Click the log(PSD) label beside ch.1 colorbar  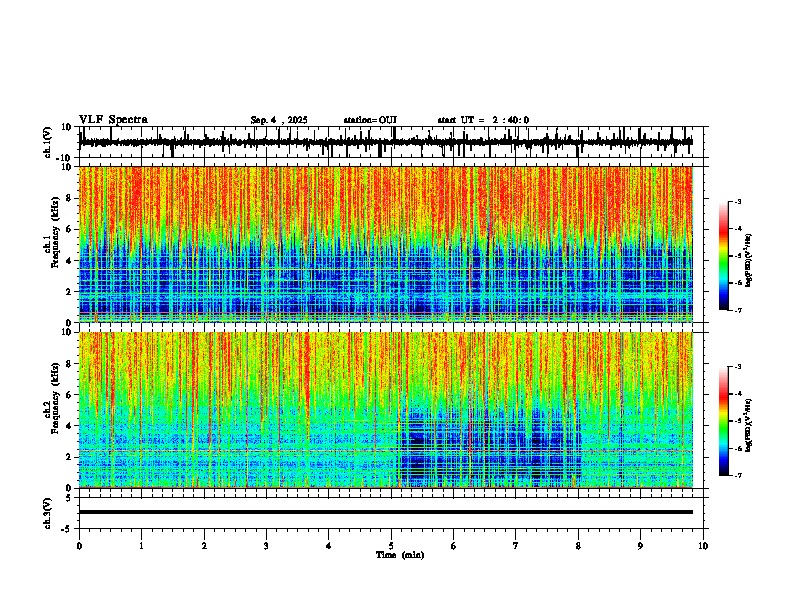coord(749,260)
